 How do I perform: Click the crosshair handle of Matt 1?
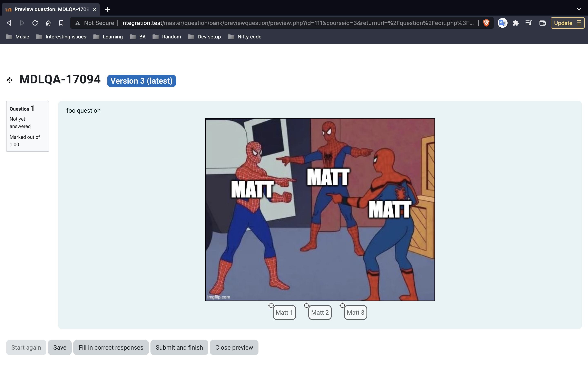[x=271, y=305]
